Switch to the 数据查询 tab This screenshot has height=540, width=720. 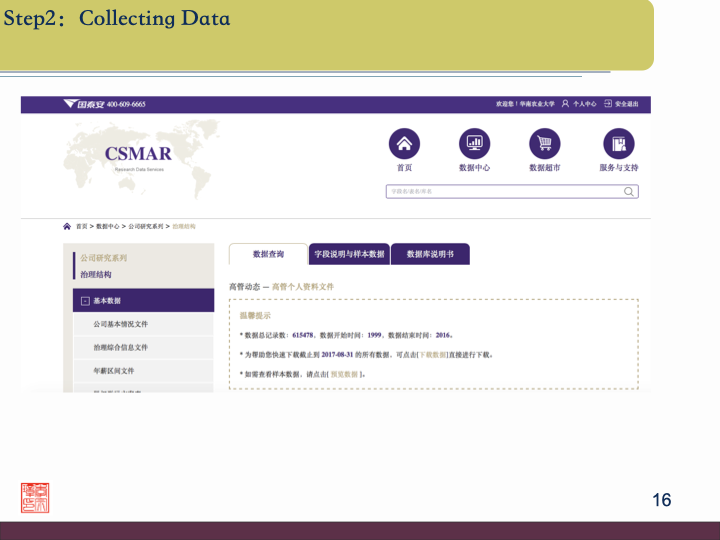click(268, 255)
